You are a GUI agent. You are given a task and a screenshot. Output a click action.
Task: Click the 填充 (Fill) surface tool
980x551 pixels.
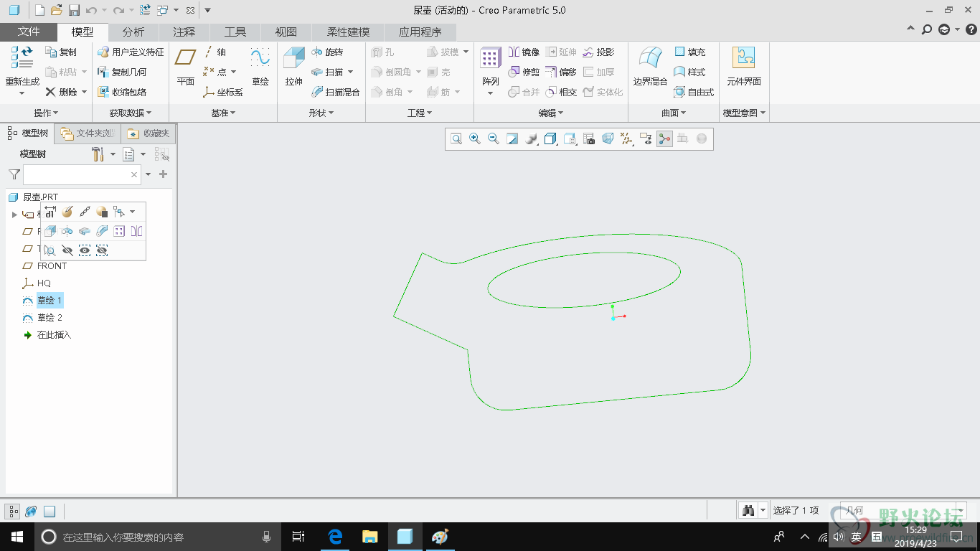[689, 52]
